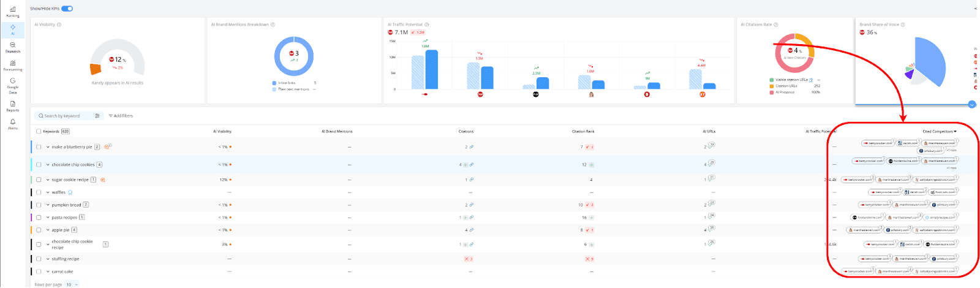Screen dimensions: 980x288
Task: Click Add filters
Action: click(121, 116)
